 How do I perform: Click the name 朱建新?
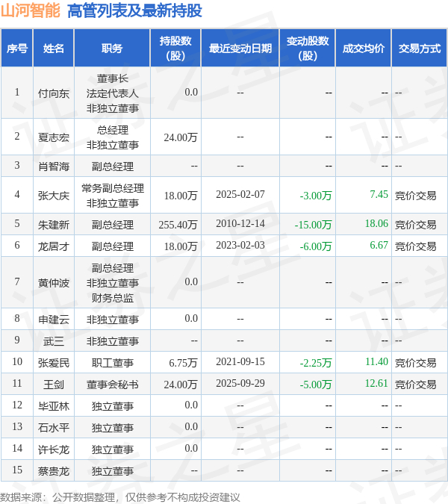click(x=54, y=224)
